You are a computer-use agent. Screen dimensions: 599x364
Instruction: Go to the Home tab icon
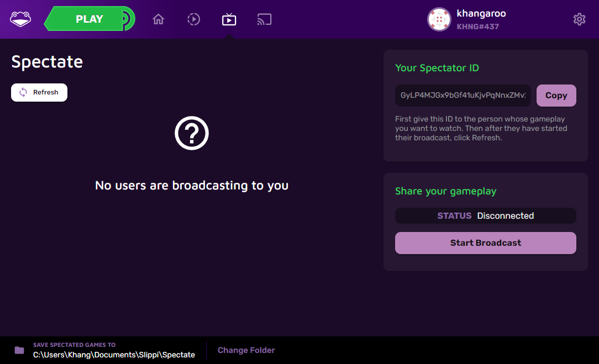click(159, 20)
